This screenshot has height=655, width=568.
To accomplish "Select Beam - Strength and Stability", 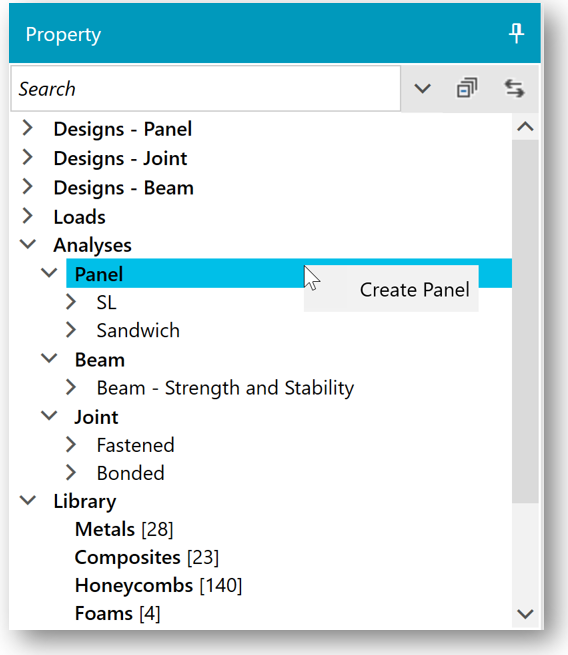I will tap(225, 388).
